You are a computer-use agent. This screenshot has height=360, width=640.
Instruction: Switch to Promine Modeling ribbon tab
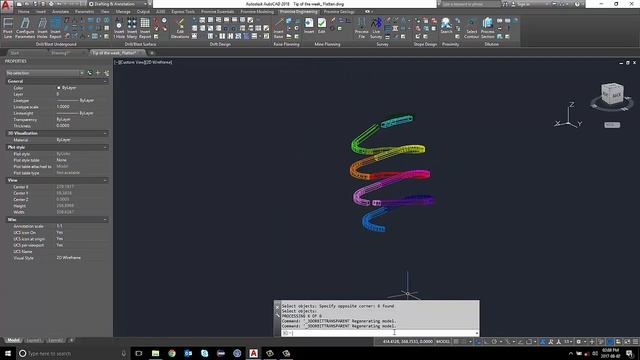[257, 12]
